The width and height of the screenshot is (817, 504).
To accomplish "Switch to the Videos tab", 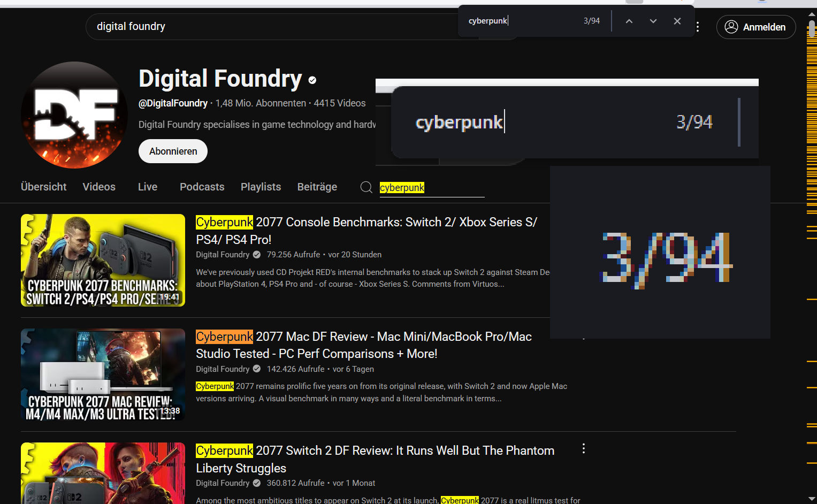I will [99, 187].
